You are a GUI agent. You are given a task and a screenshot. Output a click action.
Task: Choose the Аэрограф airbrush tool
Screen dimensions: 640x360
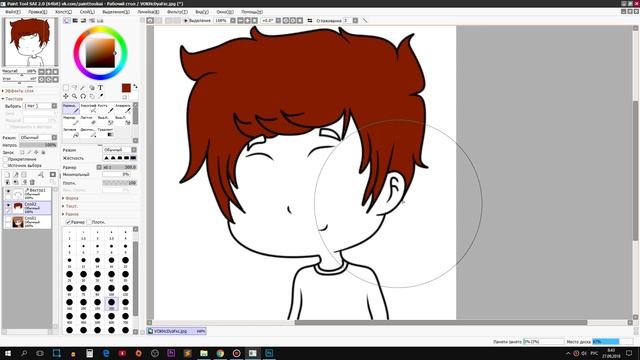[x=88, y=108]
